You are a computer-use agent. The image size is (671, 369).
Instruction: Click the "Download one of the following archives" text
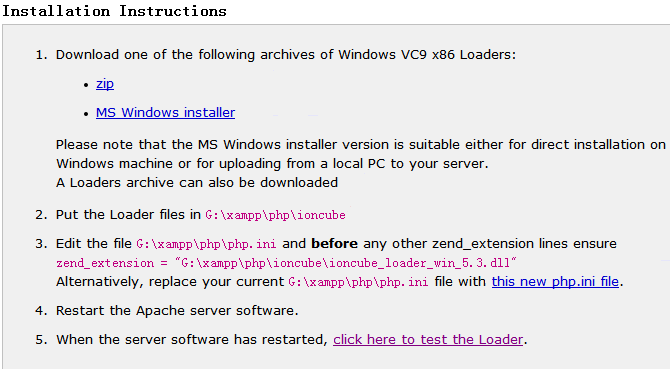(x=286, y=55)
